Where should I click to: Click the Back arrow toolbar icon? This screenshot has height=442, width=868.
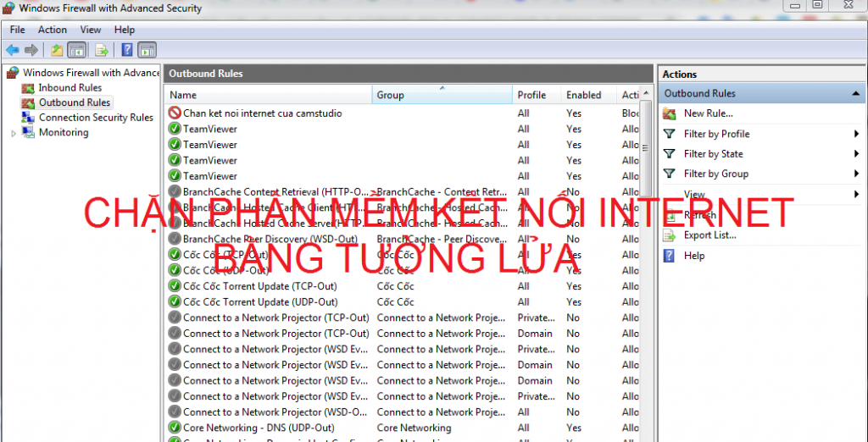(13, 50)
